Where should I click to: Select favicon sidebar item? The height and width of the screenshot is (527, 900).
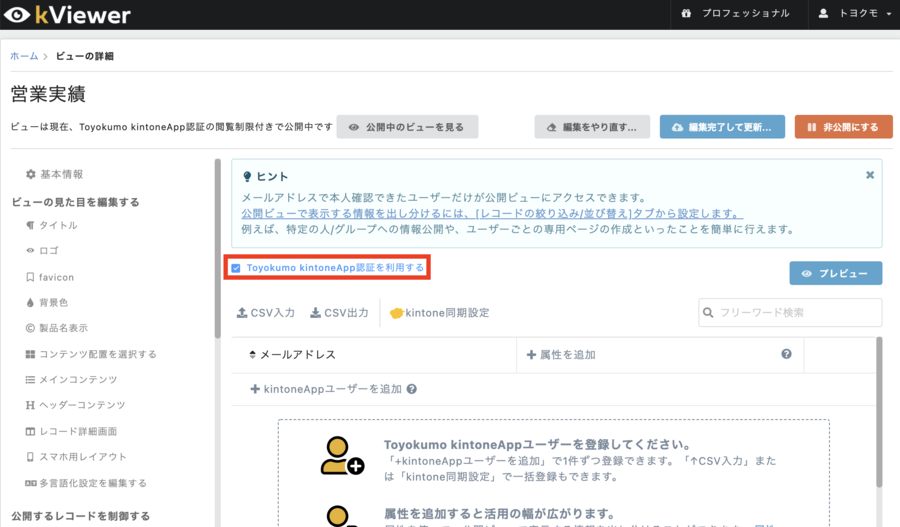[x=49, y=277]
